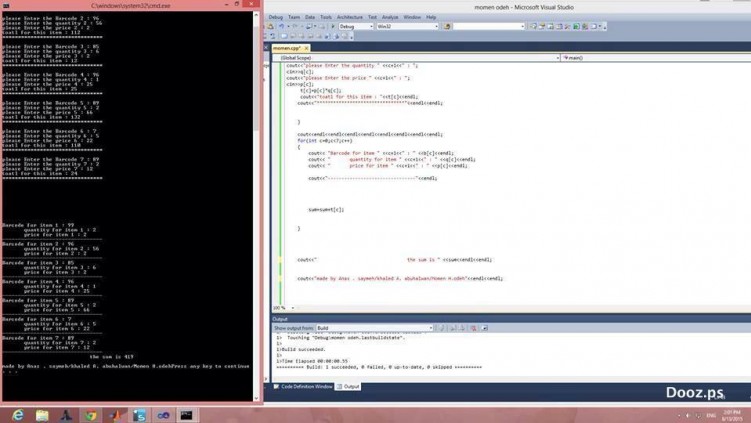Open the editor zoom 100% dropdown

pyautogui.click(x=284, y=308)
